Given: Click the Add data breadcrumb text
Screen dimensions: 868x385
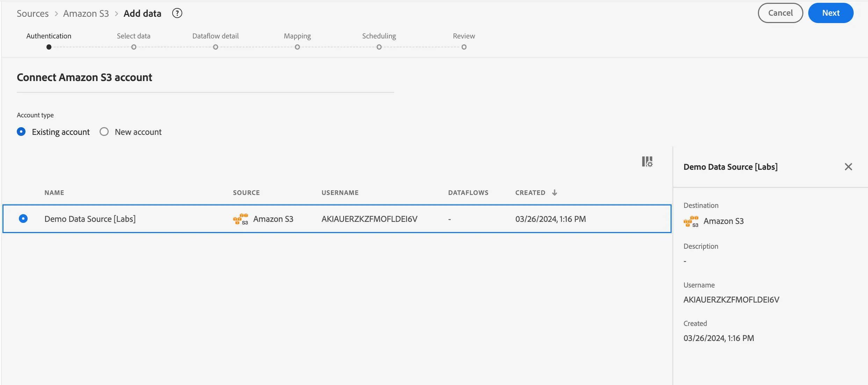Looking at the screenshot, I should [143, 13].
